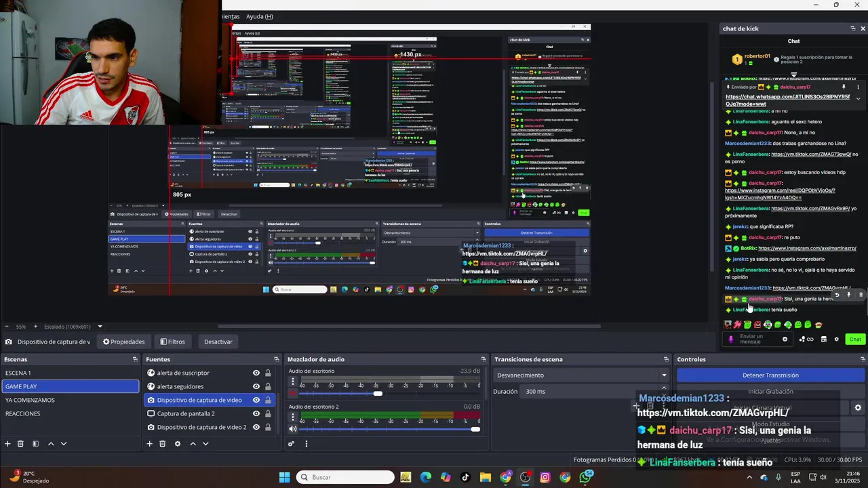Open the emoji picker in chat input
Viewport: 868px width, 488px height.
(x=785, y=339)
